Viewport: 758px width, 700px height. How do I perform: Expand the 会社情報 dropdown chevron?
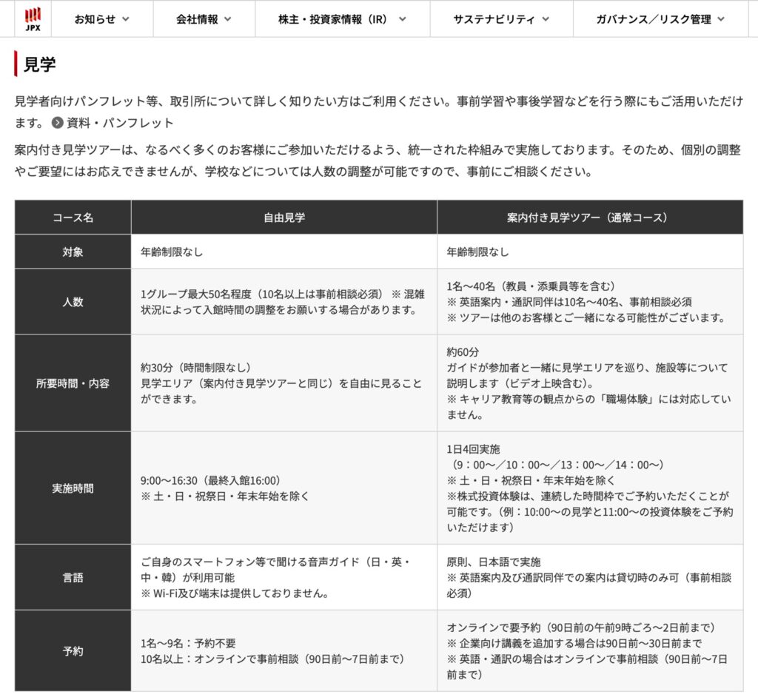[227, 20]
